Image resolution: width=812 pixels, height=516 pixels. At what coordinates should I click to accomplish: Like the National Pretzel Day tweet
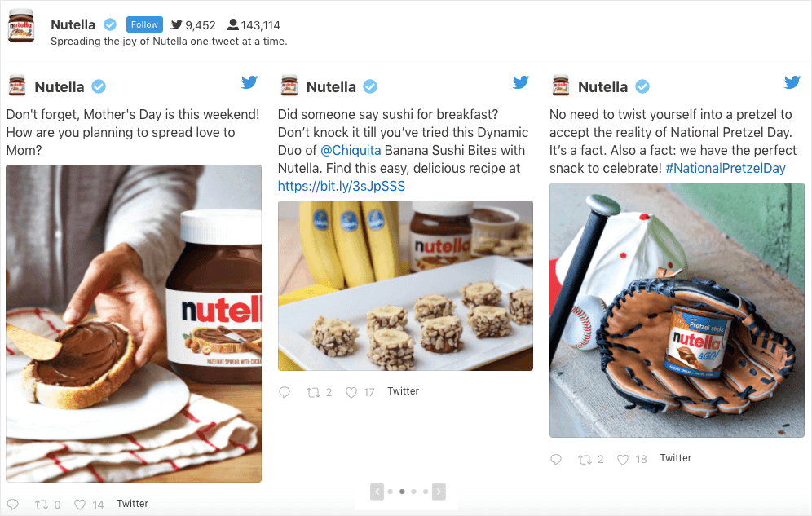[x=623, y=459]
